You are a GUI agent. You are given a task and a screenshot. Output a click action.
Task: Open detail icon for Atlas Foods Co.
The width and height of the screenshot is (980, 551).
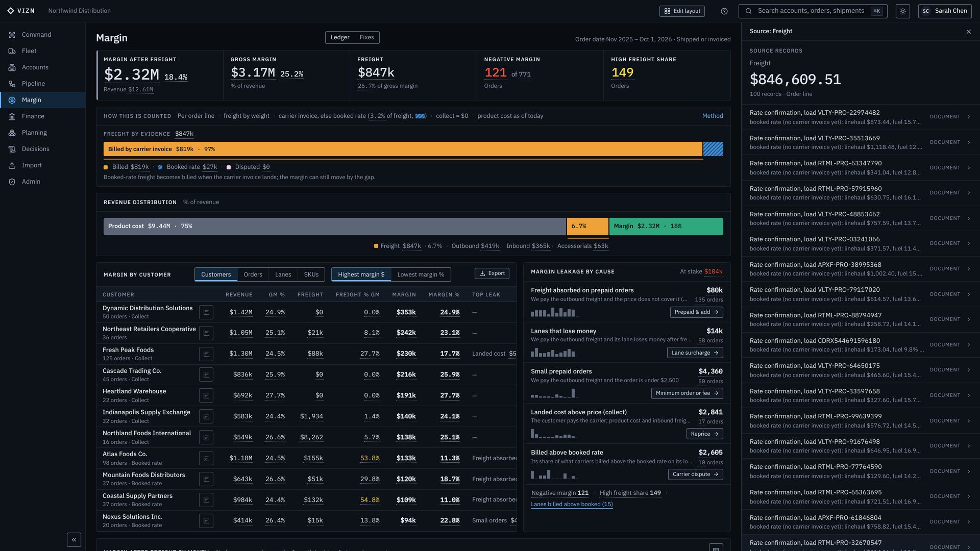pyautogui.click(x=206, y=458)
